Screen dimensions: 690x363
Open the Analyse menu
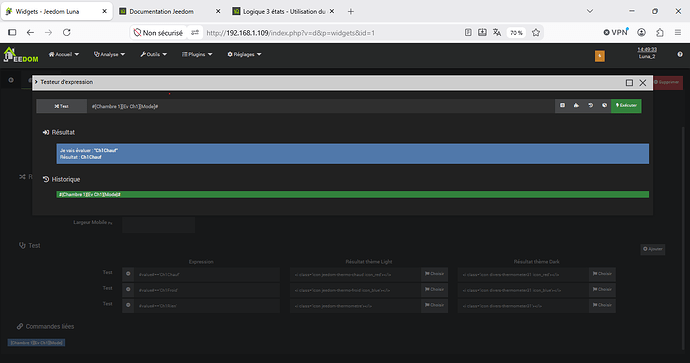[x=110, y=55]
